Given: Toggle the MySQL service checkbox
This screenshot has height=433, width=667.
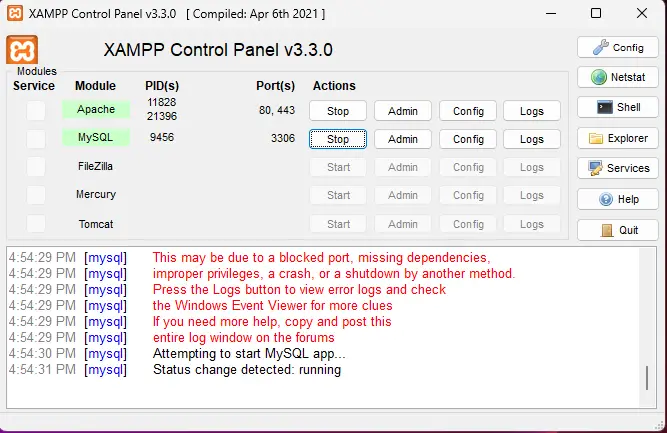Looking at the screenshot, I should pos(36,139).
